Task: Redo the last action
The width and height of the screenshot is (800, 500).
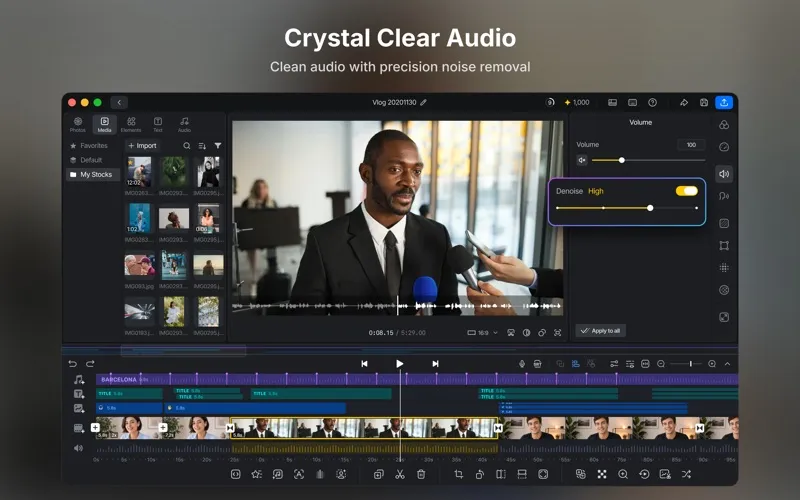Action: (x=90, y=364)
